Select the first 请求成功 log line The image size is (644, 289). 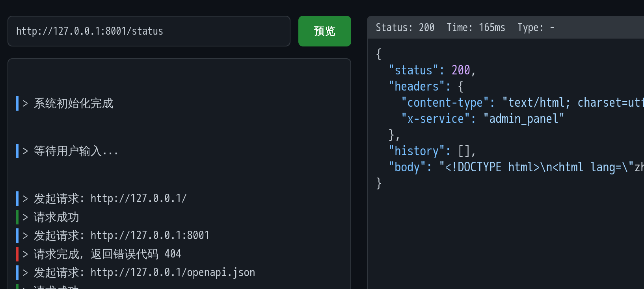tap(56, 217)
